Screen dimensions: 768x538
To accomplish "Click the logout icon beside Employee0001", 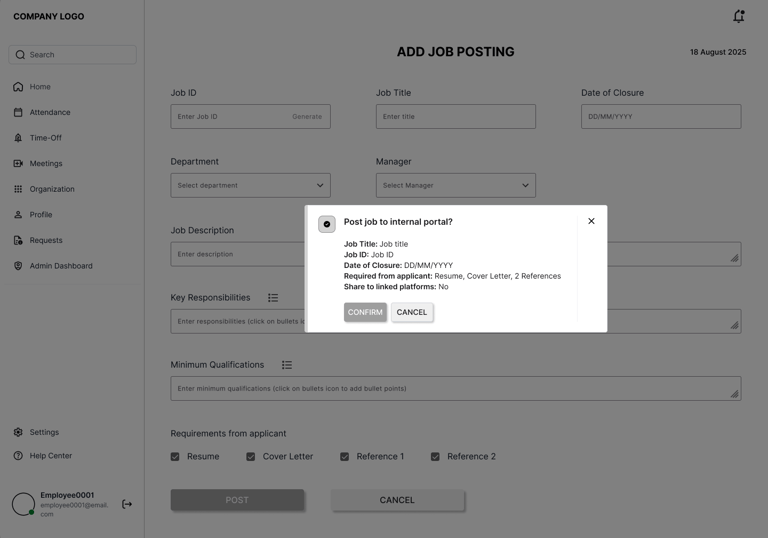I will click(127, 504).
